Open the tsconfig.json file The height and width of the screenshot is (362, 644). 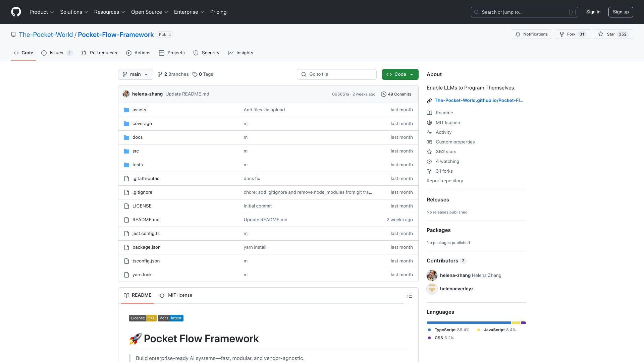[146, 261]
